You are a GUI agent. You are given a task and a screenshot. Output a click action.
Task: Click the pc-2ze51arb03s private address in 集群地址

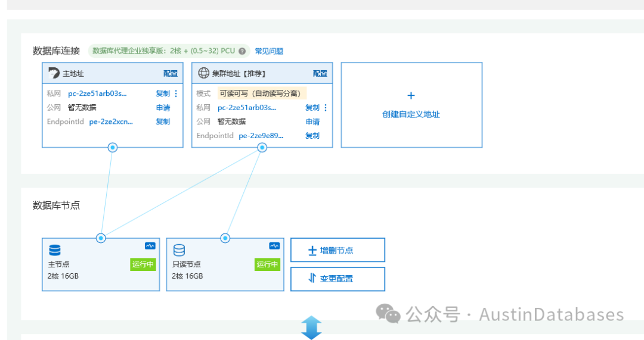coord(247,107)
